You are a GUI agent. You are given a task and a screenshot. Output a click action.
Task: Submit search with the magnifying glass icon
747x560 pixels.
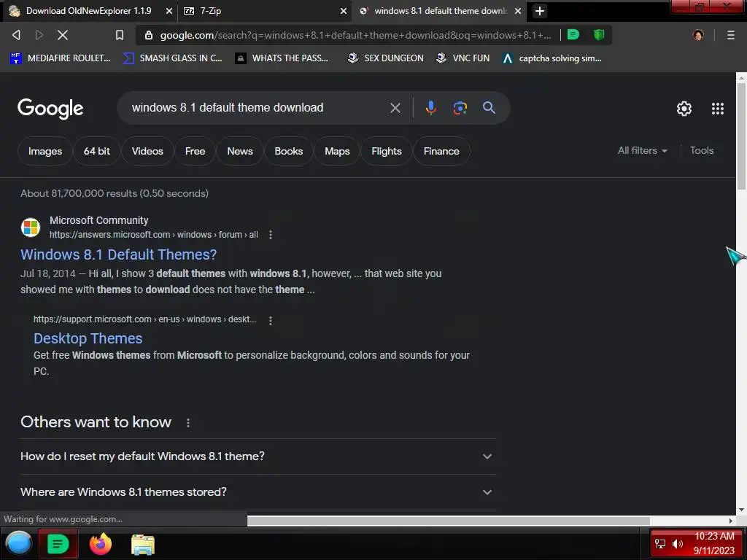click(489, 108)
